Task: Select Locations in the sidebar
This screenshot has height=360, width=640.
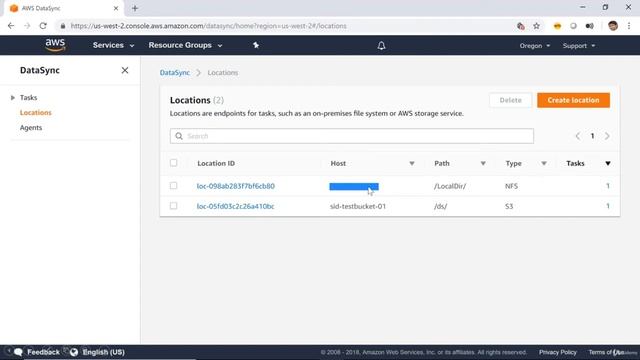Action: pos(36,113)
